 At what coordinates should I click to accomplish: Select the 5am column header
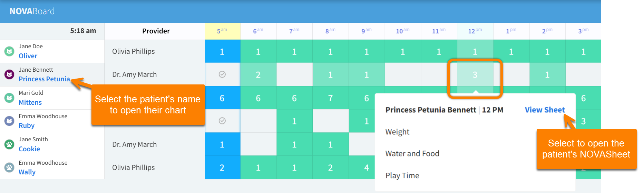(222, 31)
